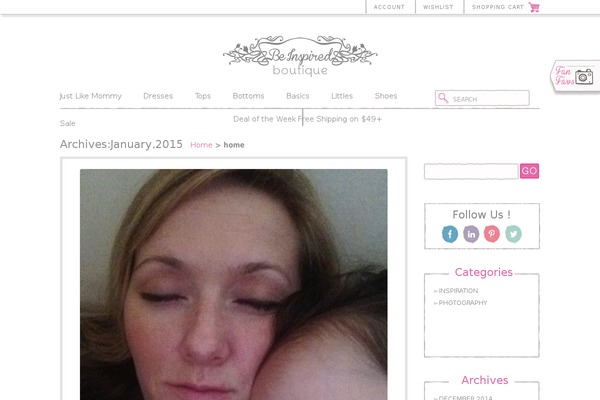
Task: Click the pink shopping cart icon
Action: click(x=534, y=7)
